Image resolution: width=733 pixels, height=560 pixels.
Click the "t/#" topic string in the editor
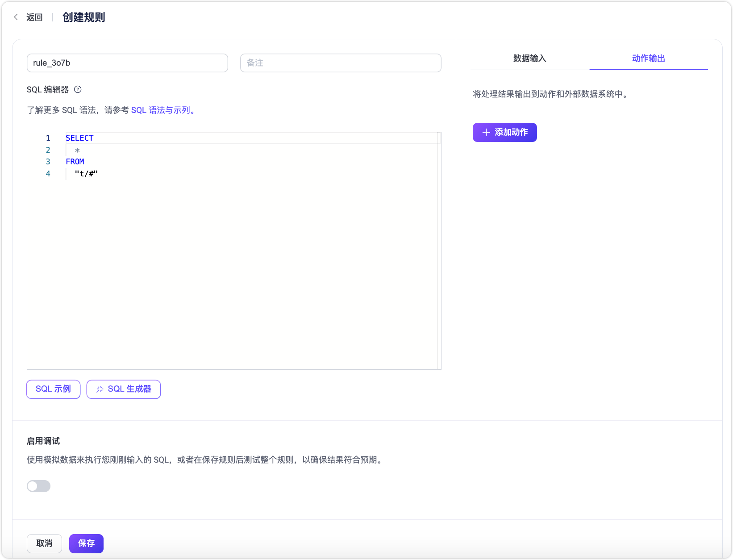coord(86,174)
